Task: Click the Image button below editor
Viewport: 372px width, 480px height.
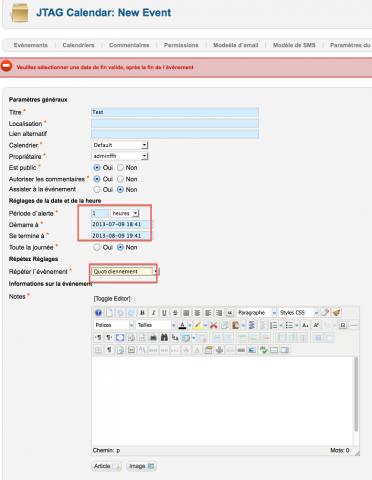Action: (x=141, y=466)
